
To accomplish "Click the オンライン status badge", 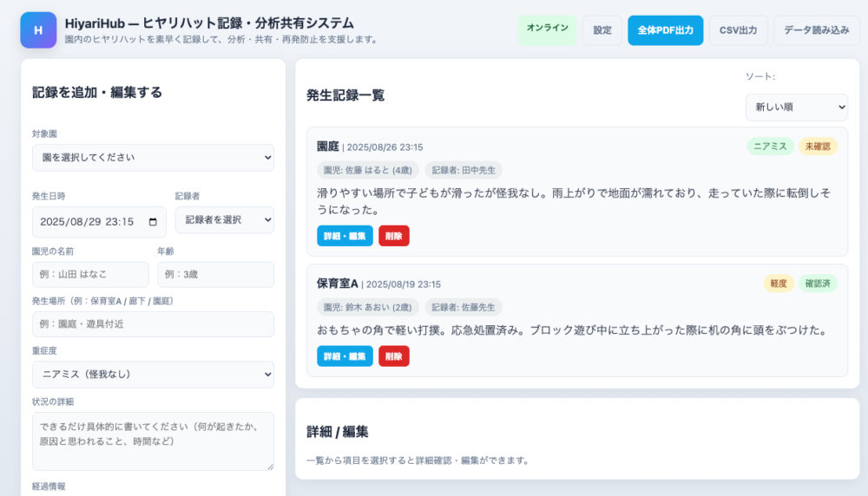I will pos(547,30).
